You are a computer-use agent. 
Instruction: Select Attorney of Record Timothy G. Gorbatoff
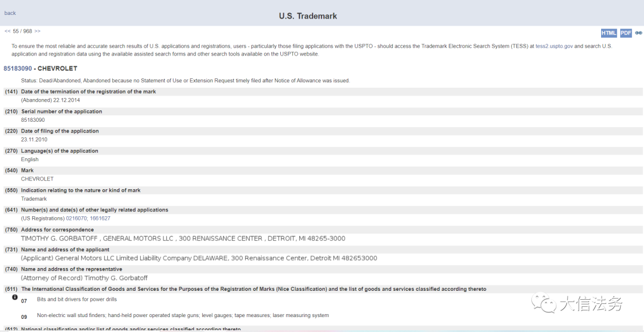[x=84, y=278]
